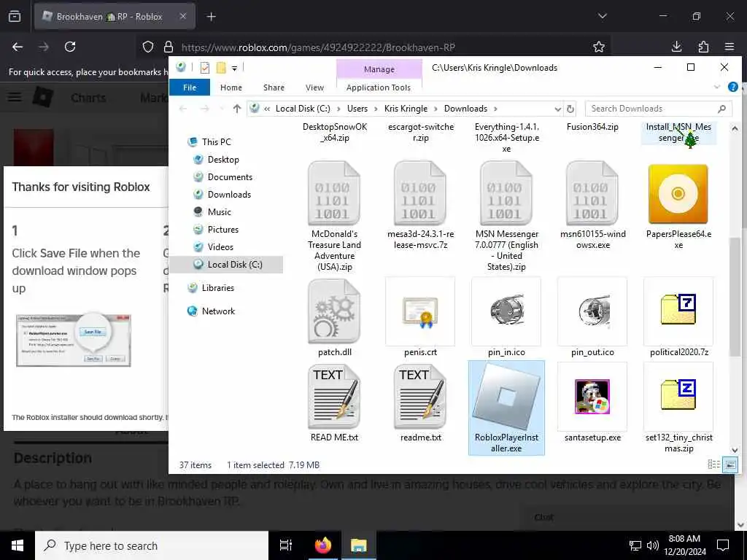
Task: Select the mesa3d-24.3.1 release 7z file
Action: click(420, 205)
